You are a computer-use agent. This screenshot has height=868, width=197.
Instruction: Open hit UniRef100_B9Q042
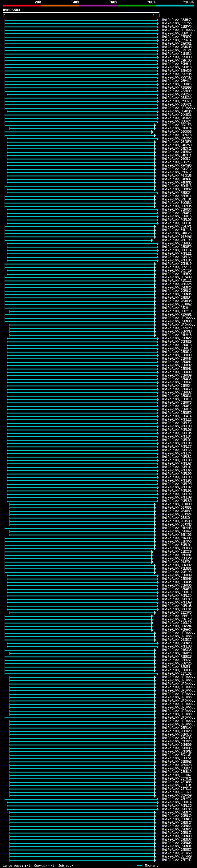(176, 531)
